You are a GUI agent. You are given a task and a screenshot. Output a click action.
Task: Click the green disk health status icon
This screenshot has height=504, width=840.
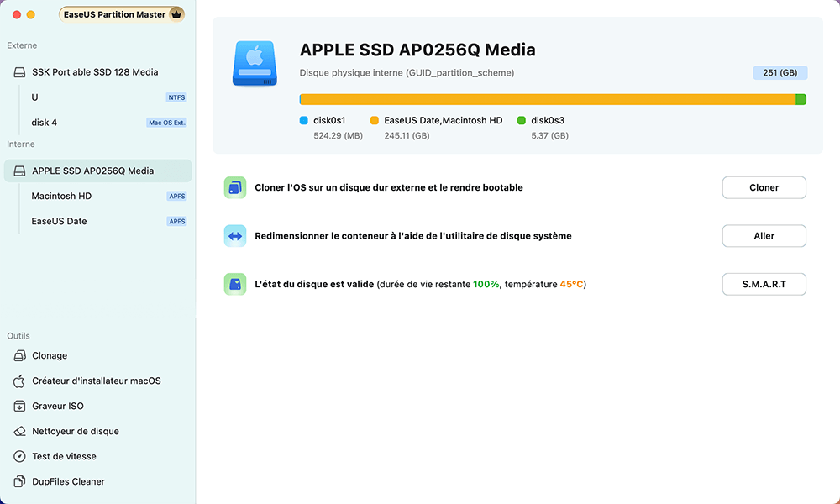click(235, 284)
